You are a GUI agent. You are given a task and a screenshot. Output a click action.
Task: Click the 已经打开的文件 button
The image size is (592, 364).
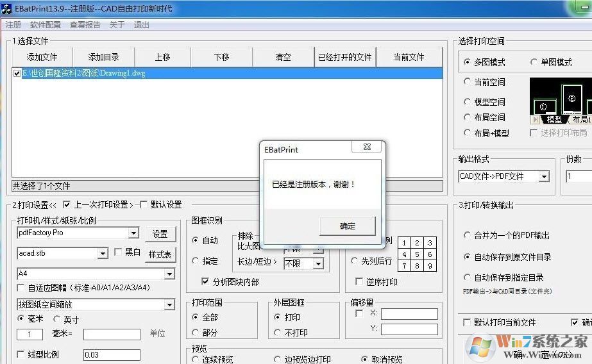coord(344,57)
